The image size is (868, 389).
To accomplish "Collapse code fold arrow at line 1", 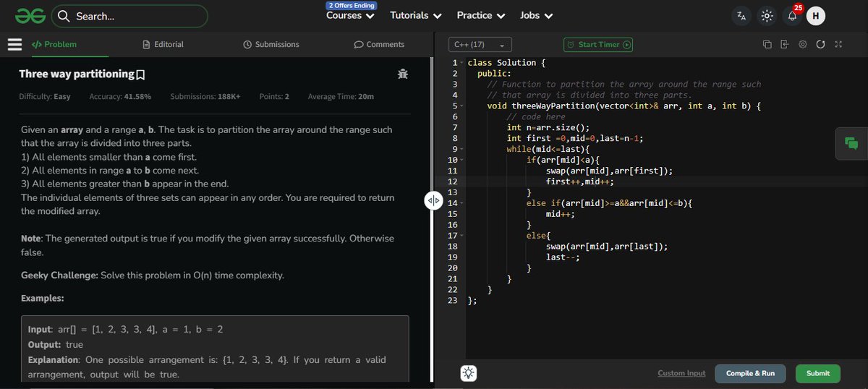I will pyautogui.click(x=461, y=63).
